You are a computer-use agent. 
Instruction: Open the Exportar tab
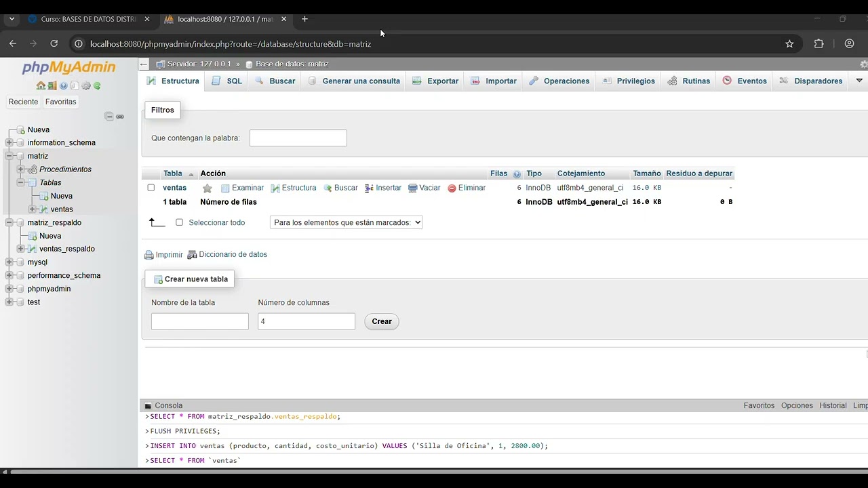tap(435, 81)
